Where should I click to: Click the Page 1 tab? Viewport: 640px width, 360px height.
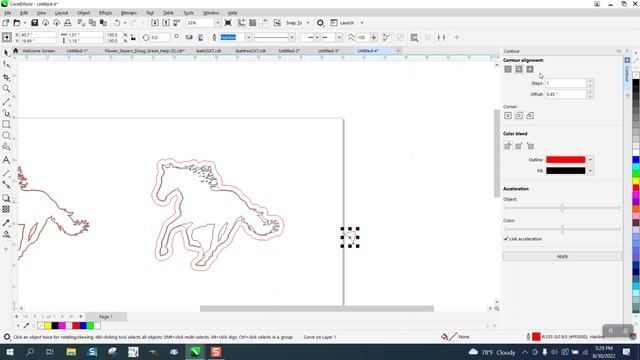click(x=106, y=317)
